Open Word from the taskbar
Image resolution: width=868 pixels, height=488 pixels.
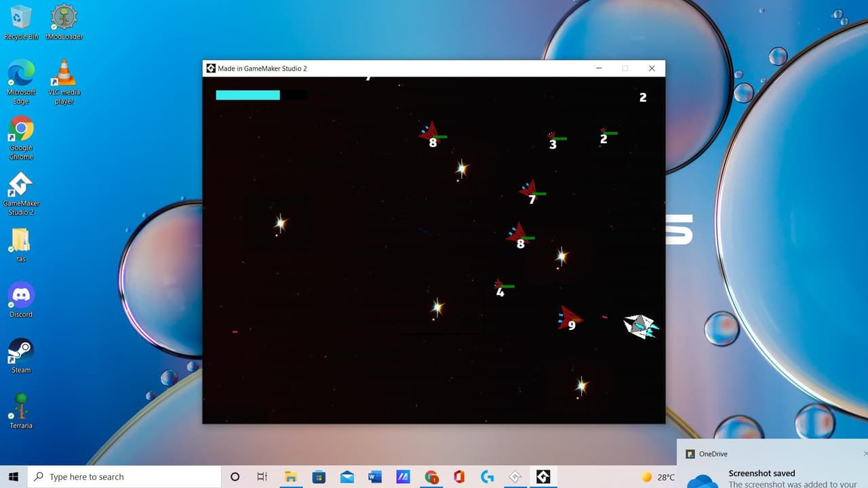coord(375,476)
